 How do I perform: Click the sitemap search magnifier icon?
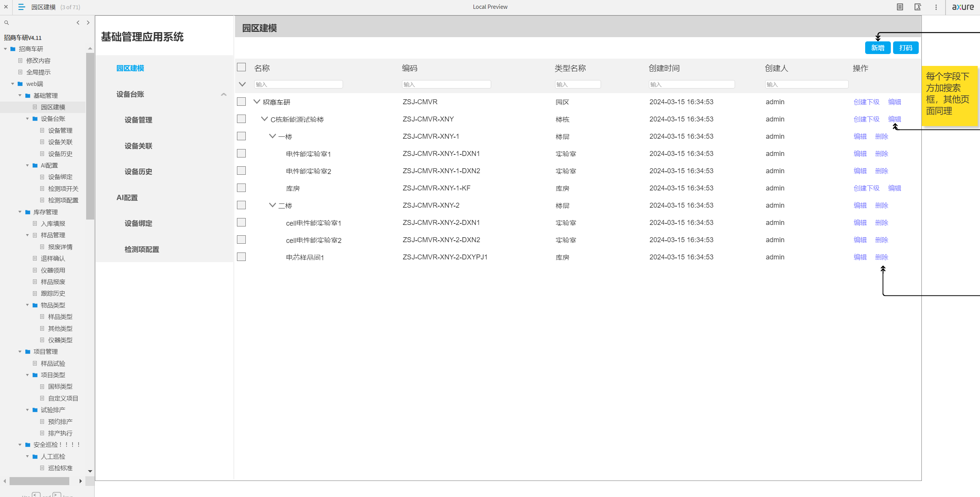pyautogui.click(x=7, y=23)
